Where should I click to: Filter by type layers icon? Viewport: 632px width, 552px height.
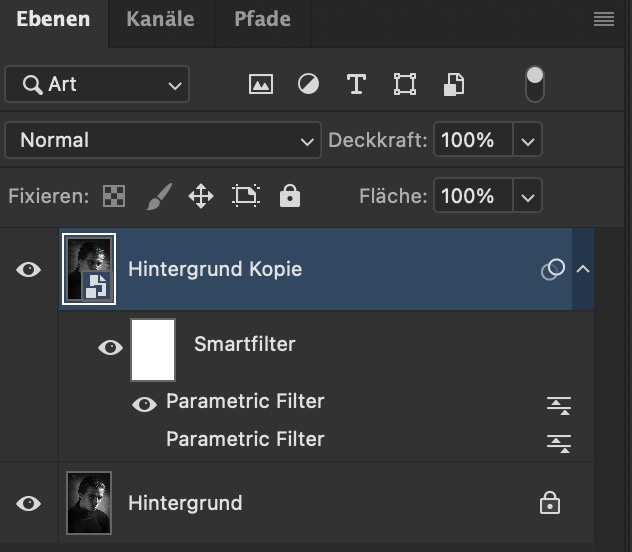(x=356, y=85)
